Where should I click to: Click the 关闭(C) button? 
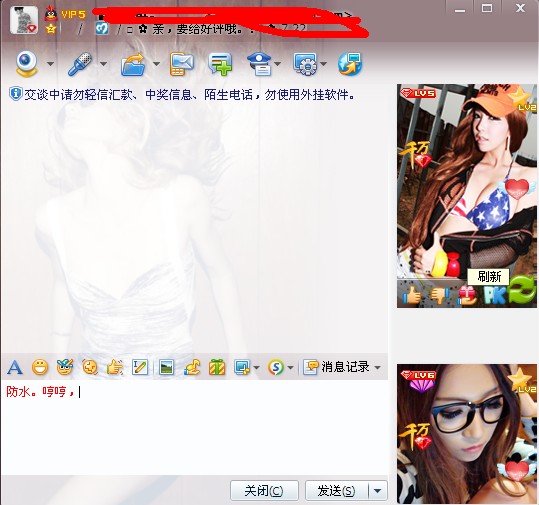pos(264,490)
